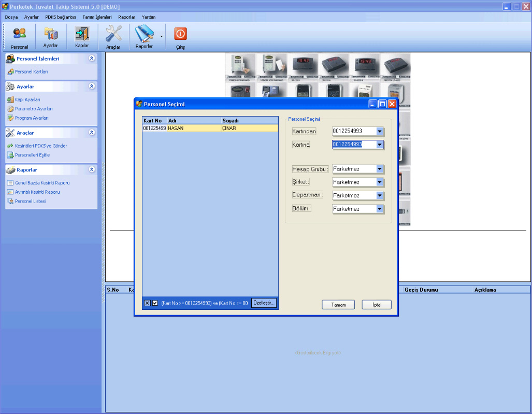
Task: Open the Departman dropdown list
Action: click(380, 195)
